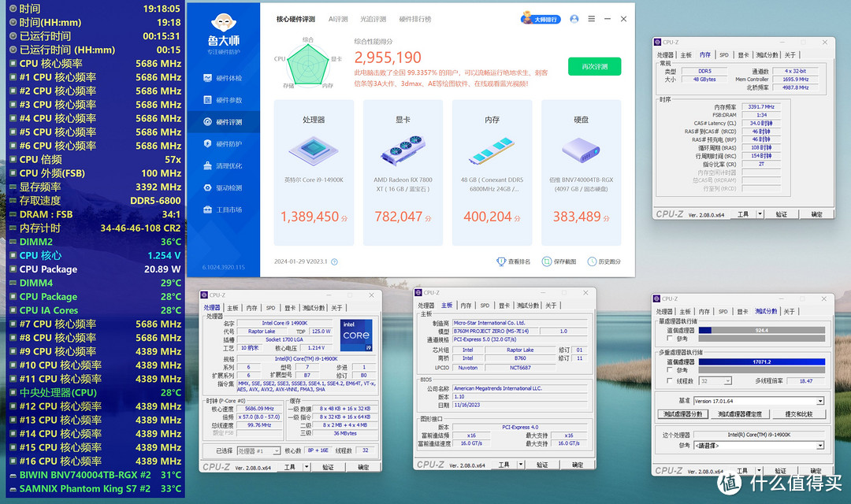The width and height of the screenshot is (851, 504).
Task: Select 显卡 tab in processor CPU-Z window
Action: (290, 308)
